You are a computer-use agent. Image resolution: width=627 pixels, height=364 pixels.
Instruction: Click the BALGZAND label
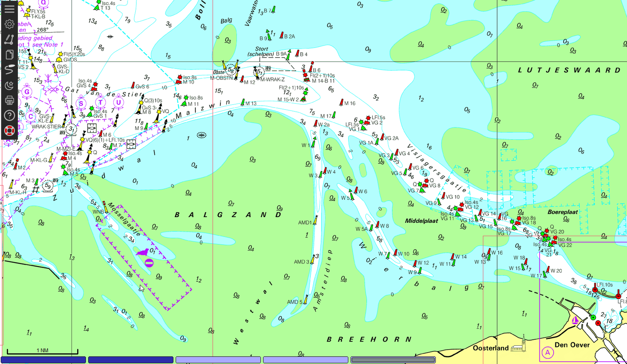coord(228,214)
